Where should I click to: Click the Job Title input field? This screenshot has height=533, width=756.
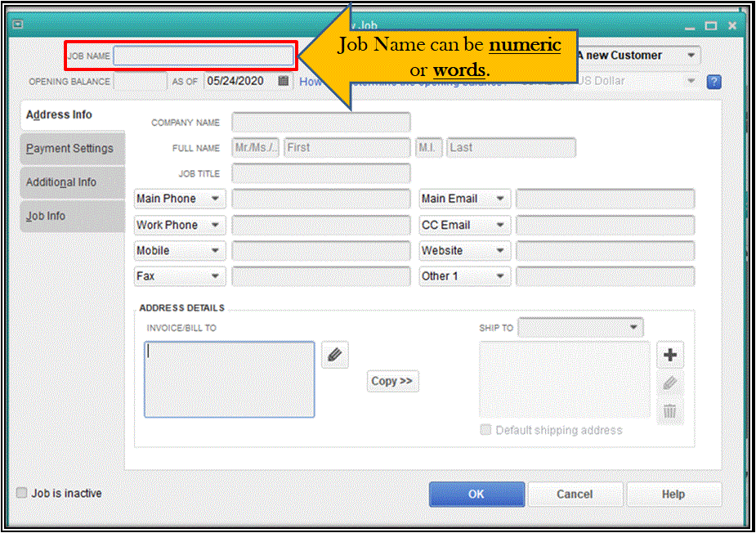[321, 173]
